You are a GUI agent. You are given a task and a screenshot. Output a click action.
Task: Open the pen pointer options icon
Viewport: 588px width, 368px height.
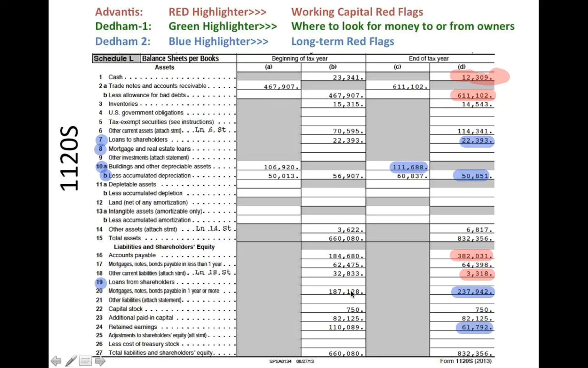pyautogui.click(x=71, y=361)
